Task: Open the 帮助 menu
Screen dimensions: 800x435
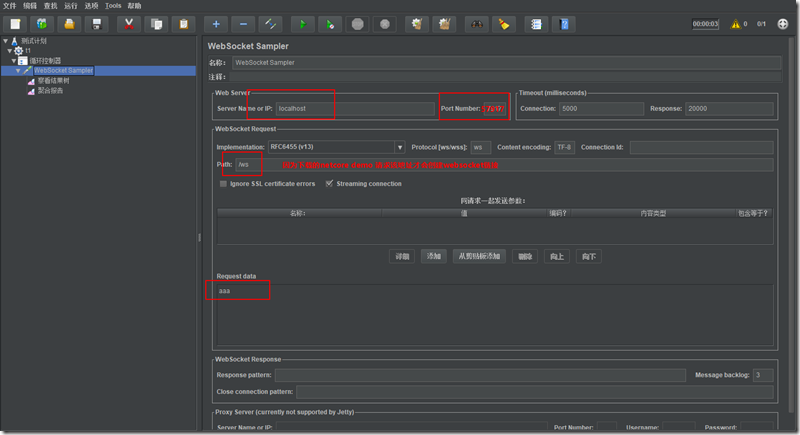Action: click(134, 6)
